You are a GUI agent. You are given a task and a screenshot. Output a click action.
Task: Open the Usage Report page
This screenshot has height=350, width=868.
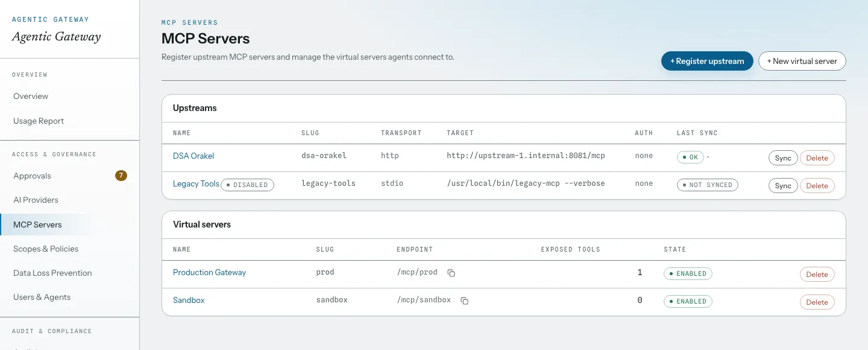pyautogui.click(x=69, y=121)
